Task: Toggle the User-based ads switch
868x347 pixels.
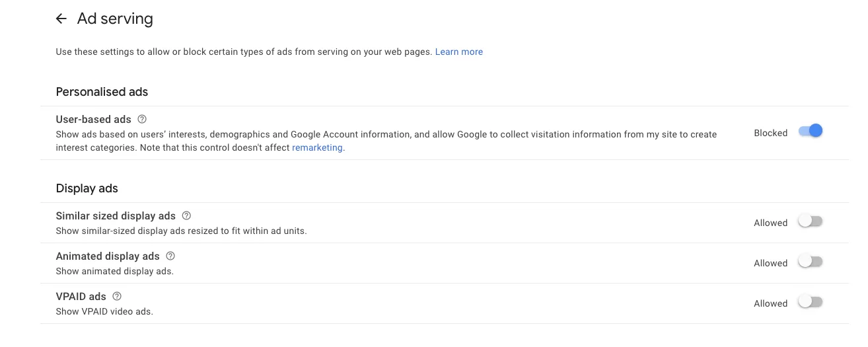Action: [811, 132]
